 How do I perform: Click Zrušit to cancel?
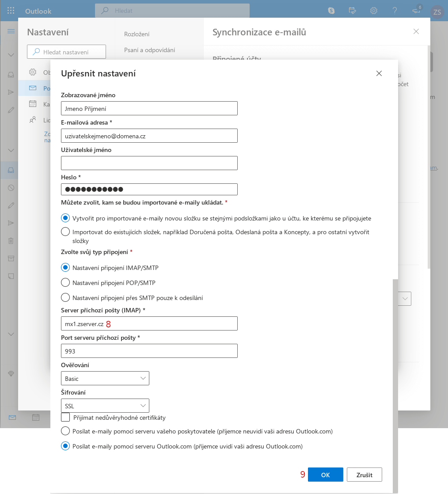[x=364, y=475]
